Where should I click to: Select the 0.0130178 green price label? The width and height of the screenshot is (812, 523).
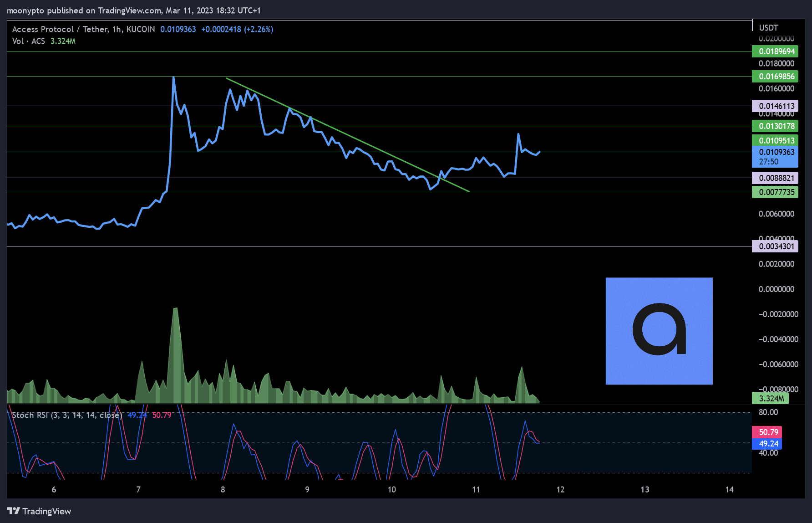click(x=775, y=126)
